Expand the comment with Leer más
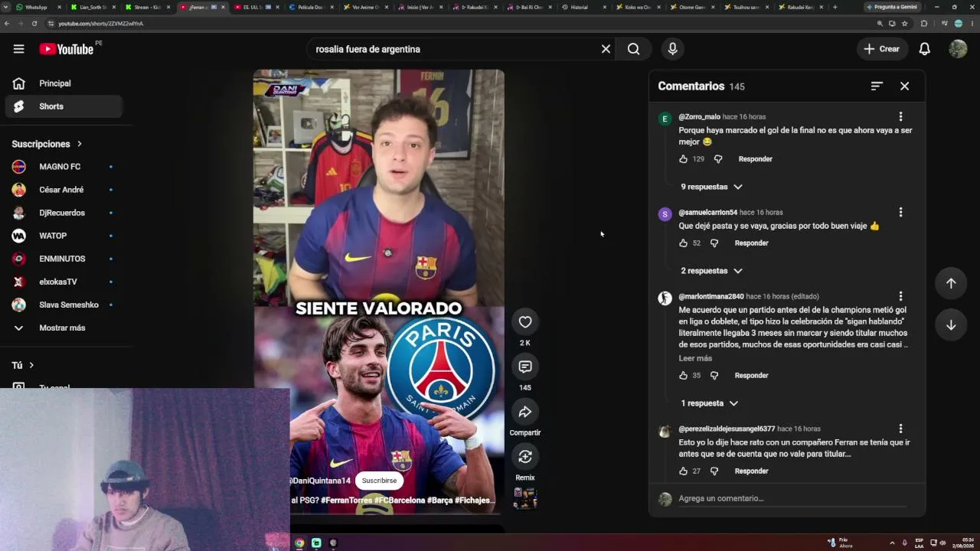 (x=695, y=358)
